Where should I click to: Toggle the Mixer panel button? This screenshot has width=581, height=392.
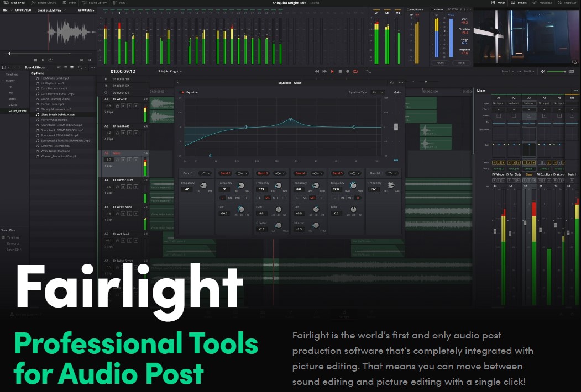pyautogui.click(x=498, y=3)
